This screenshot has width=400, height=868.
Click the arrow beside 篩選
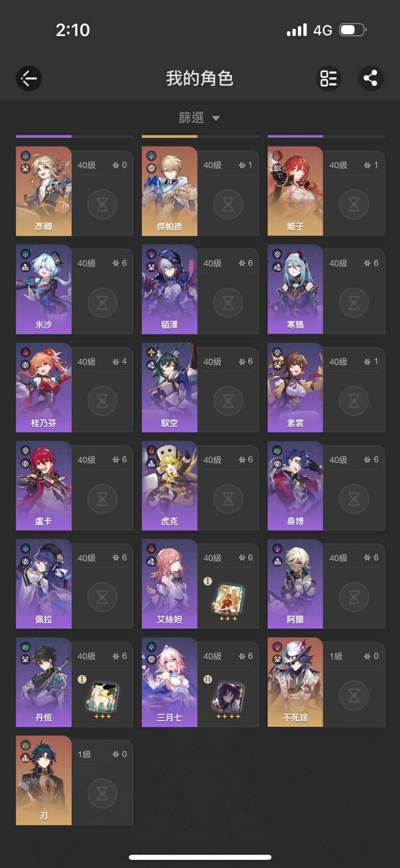click(x=216, y=118)
